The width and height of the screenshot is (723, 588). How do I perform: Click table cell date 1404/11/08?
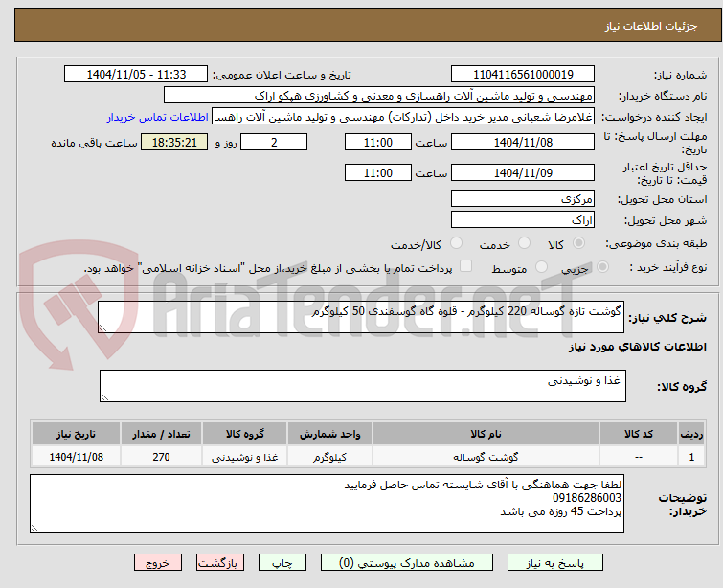(x=76, y=457)
